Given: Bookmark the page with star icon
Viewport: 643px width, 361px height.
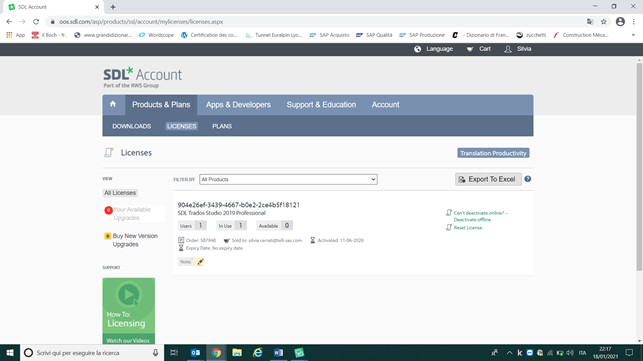Looking at the screenshot, I should [x=604, y=22].
